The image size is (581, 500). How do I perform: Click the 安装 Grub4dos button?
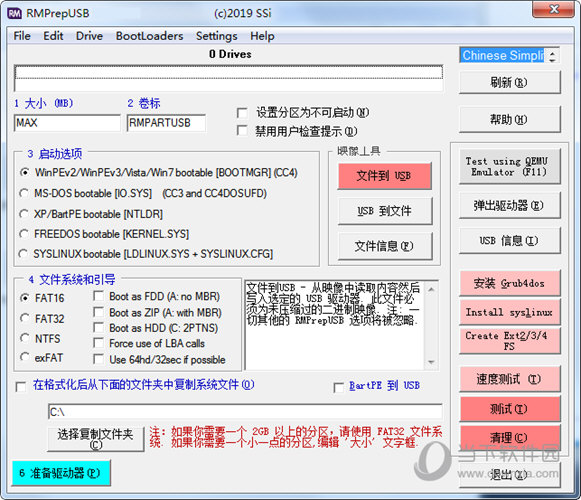coord(509,283)
